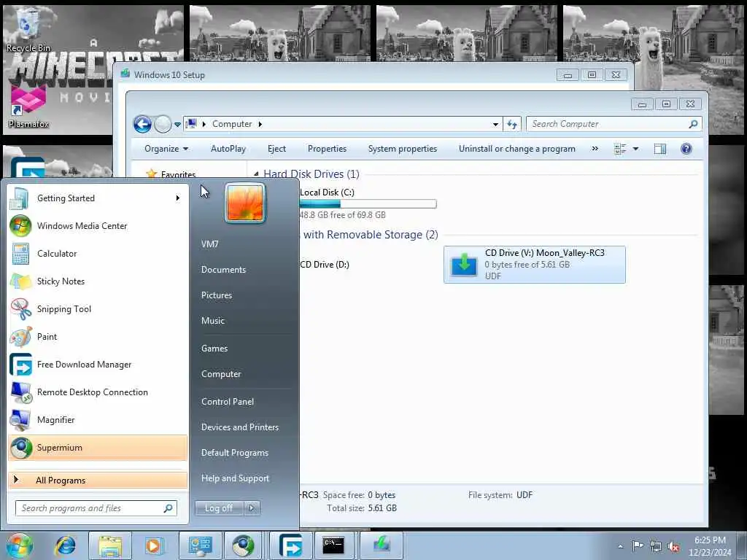Open Calculator from the Start menu
Screen dimensions: 747x560
pos(98,253)
